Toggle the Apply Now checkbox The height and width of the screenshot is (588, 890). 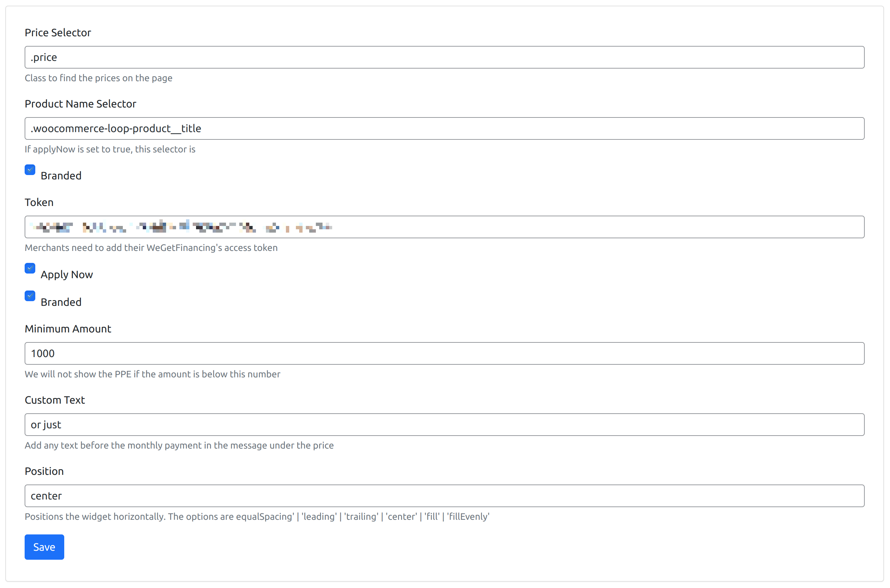point(30,269)
